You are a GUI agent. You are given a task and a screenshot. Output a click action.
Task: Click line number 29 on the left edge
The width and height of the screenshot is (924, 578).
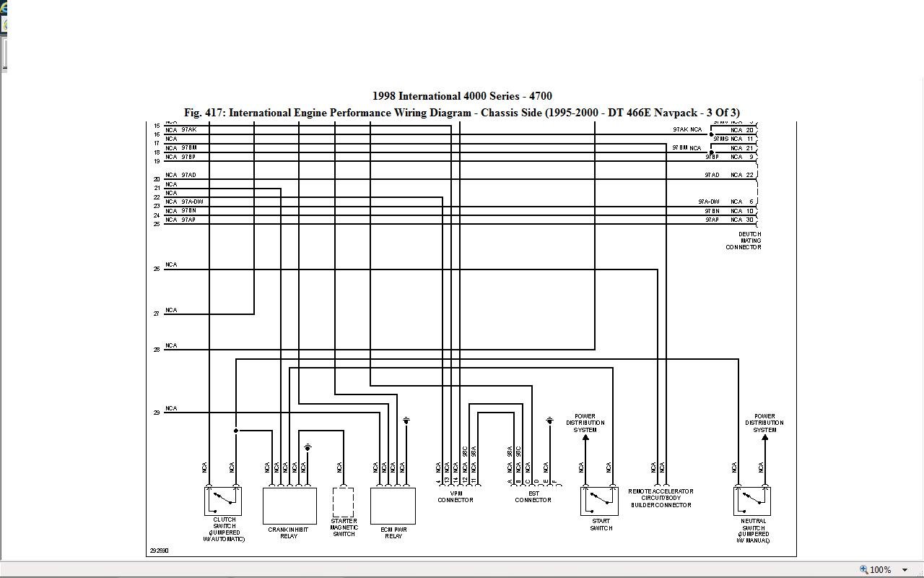tap(157, 413)
